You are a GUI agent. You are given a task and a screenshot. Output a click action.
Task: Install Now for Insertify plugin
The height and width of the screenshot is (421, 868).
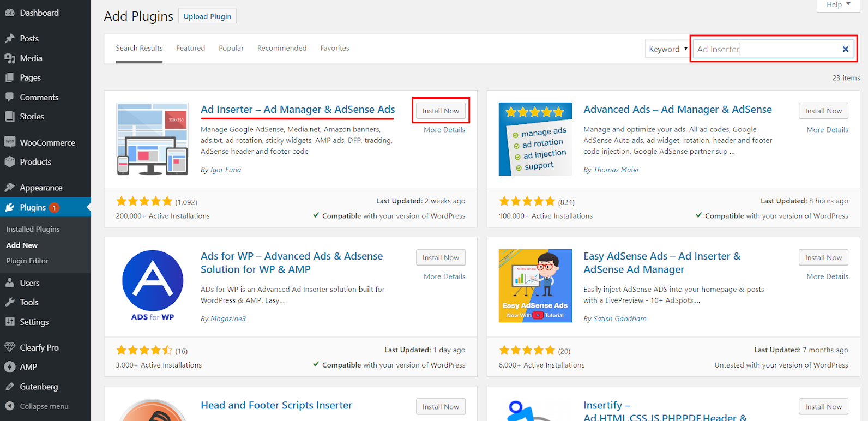point(823,406)
